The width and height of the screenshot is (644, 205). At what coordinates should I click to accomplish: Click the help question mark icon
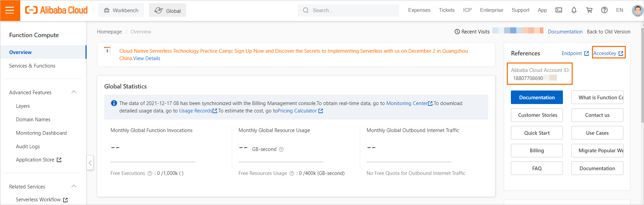tap(604, 10)
